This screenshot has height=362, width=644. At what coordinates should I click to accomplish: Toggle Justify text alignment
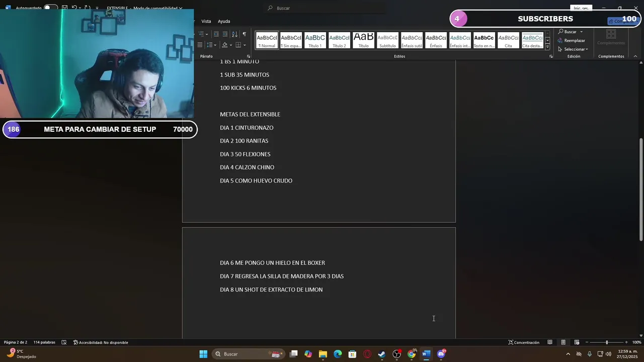pos(200,45)
